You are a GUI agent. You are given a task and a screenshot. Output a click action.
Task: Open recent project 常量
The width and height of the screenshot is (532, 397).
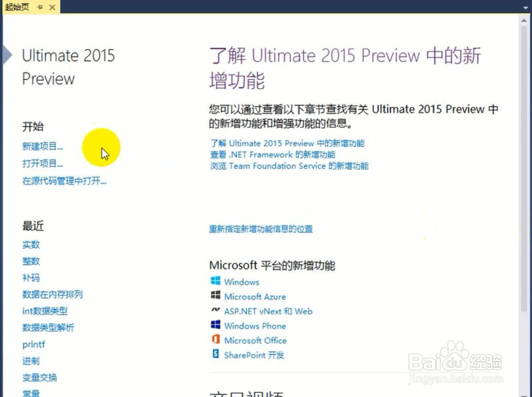point(31,393)
